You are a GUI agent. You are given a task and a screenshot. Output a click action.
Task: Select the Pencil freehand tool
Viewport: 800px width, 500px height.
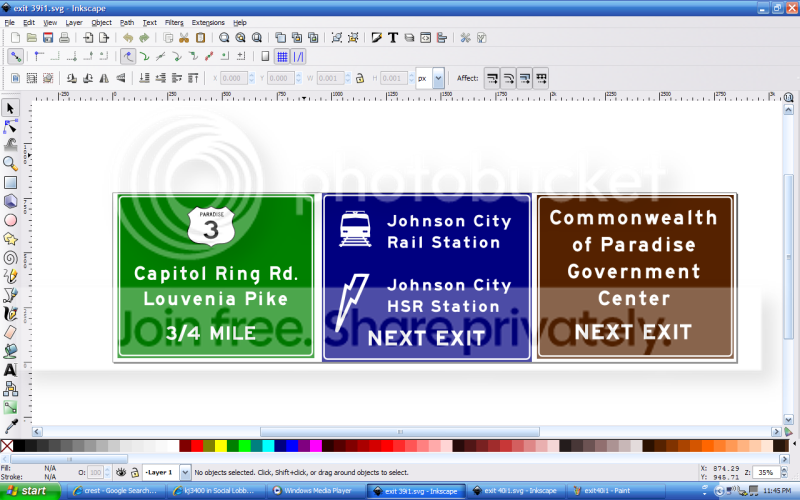coord(10,276)
